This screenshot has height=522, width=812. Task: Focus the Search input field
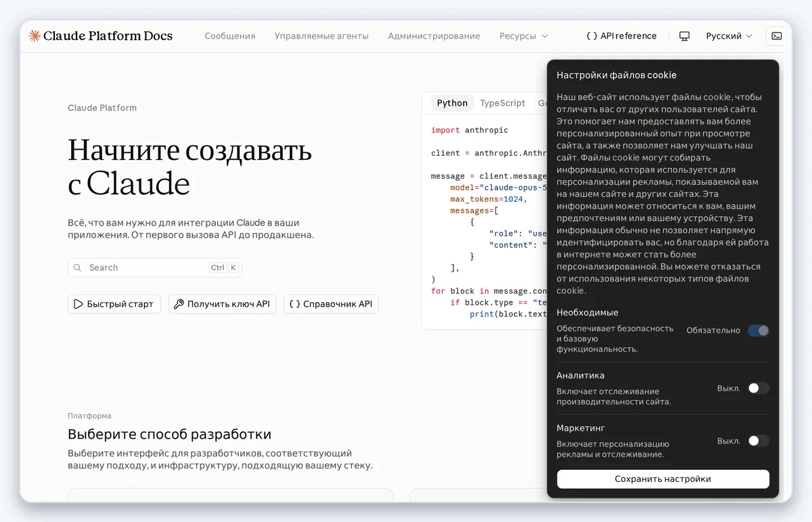(155, 267)
